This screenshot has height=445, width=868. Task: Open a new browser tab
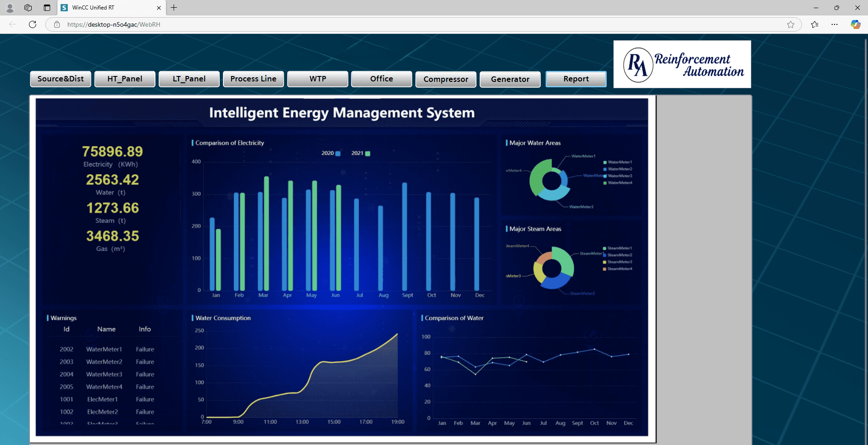[x=174, y=8]
